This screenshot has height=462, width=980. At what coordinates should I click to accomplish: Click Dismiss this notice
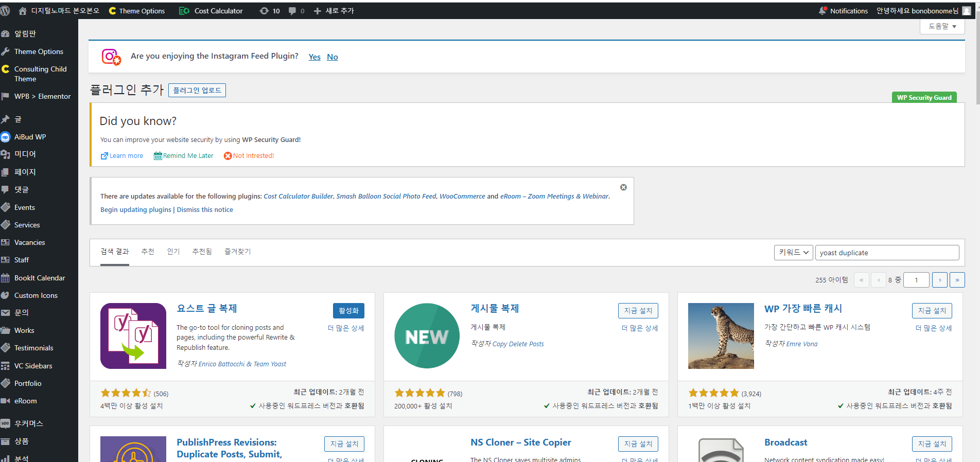[205, 209]
